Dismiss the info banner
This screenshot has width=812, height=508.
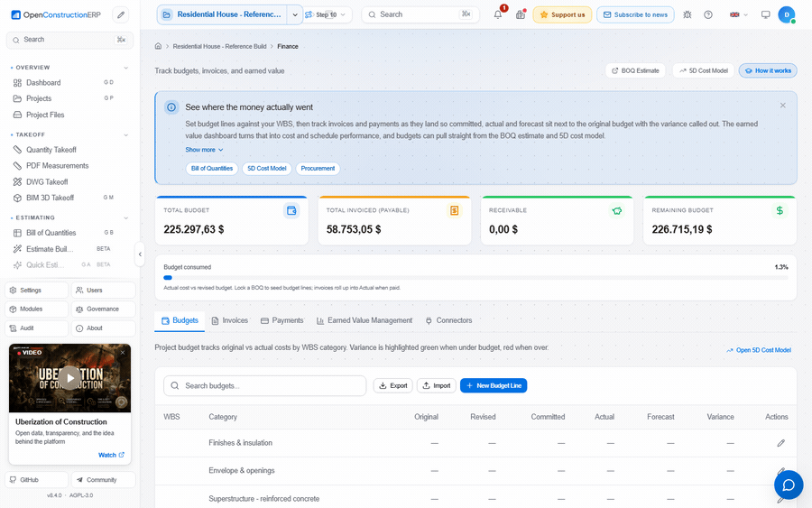pos(782,106)
